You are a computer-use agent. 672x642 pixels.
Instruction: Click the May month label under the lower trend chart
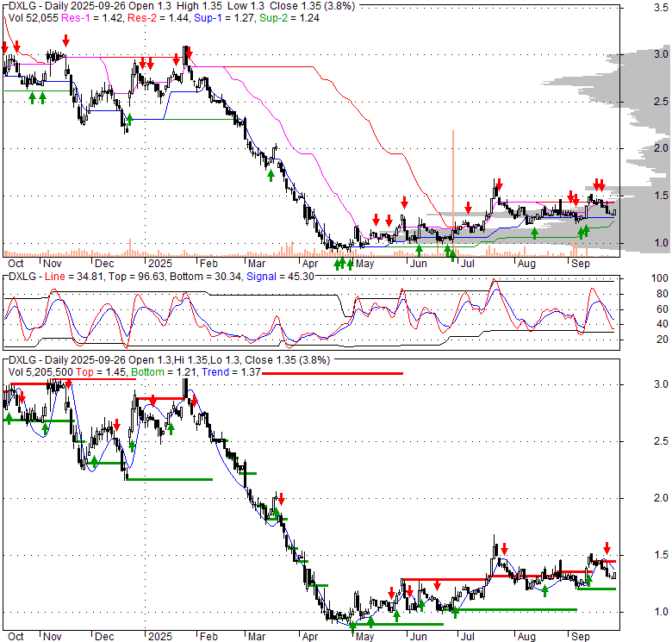click(x=364, y=637)
